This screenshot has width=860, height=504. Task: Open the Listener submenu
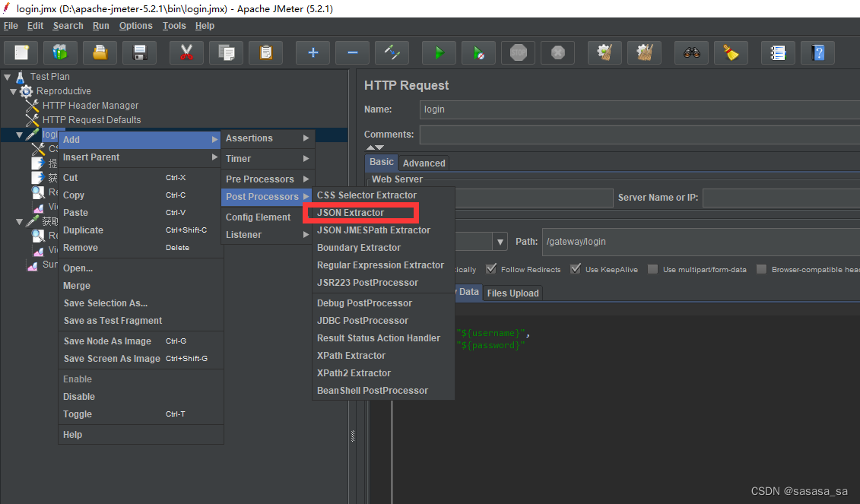[x=267, y=235]
